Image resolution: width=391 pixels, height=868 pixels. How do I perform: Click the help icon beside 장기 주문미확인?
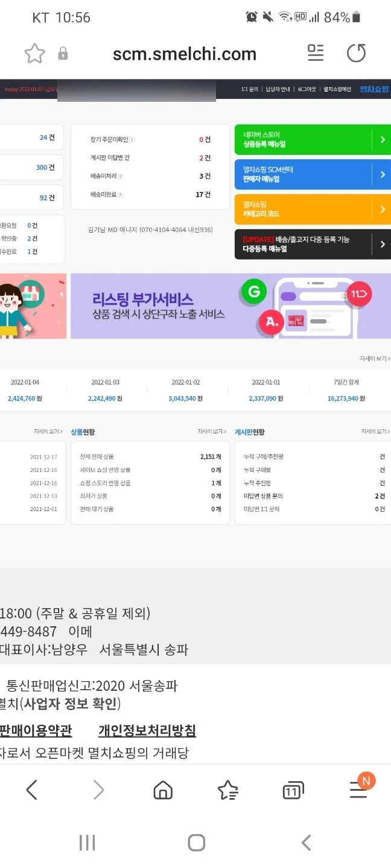click(x=132, y=140)
